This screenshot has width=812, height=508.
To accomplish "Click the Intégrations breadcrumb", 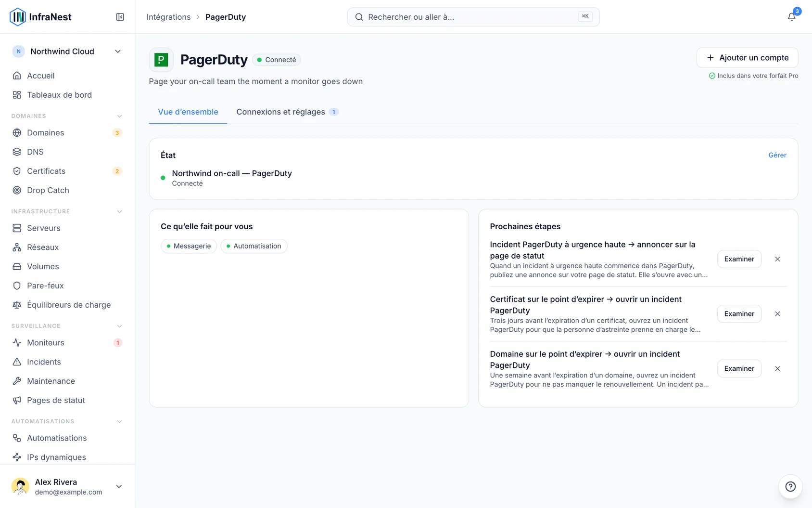I will pos(168,17).
